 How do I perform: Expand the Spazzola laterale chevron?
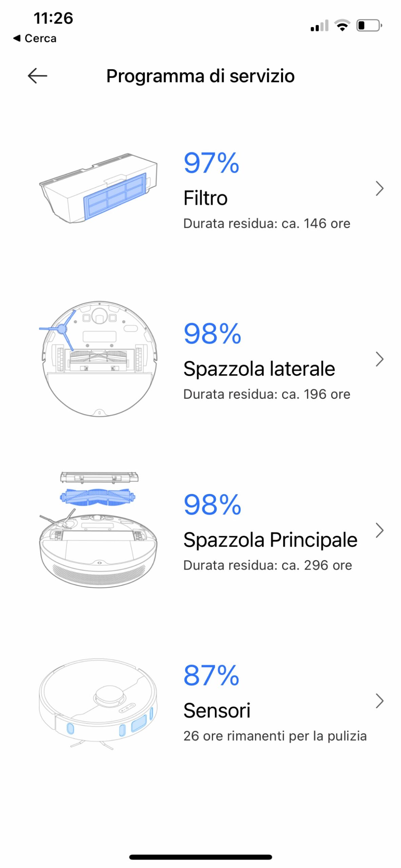click(x=379, y=359)
